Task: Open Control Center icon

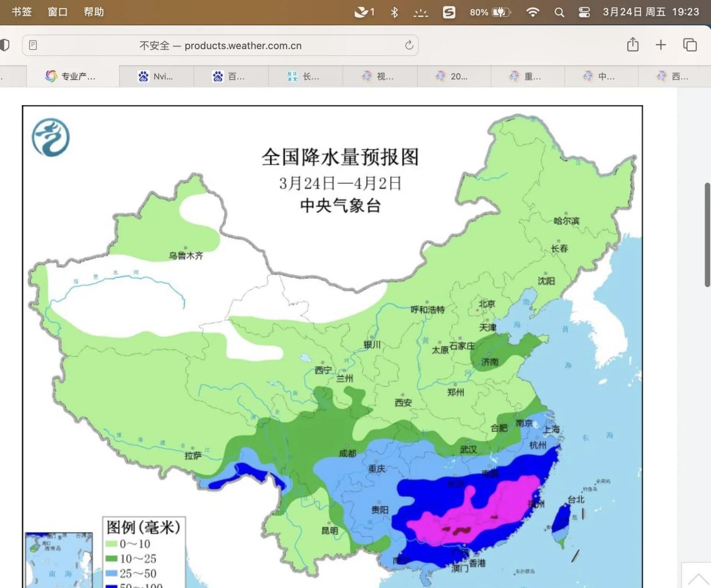Action: (584, 12)
